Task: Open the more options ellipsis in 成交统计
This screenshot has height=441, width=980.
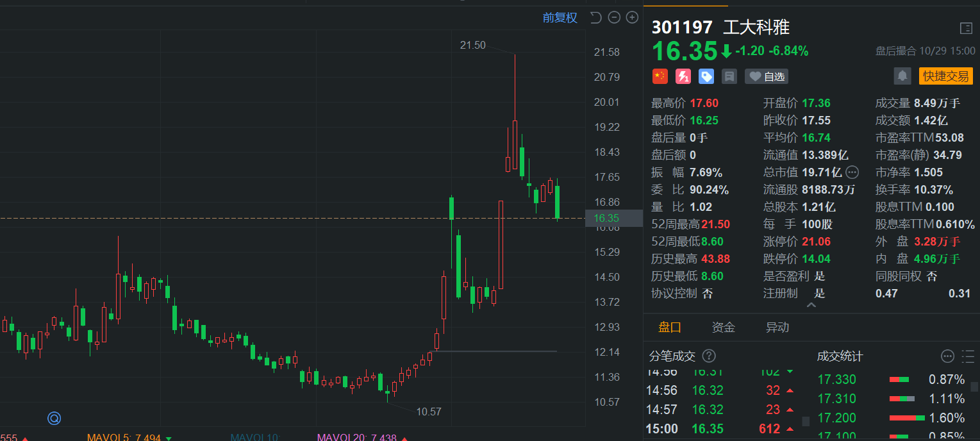Action: pos(947,356)
